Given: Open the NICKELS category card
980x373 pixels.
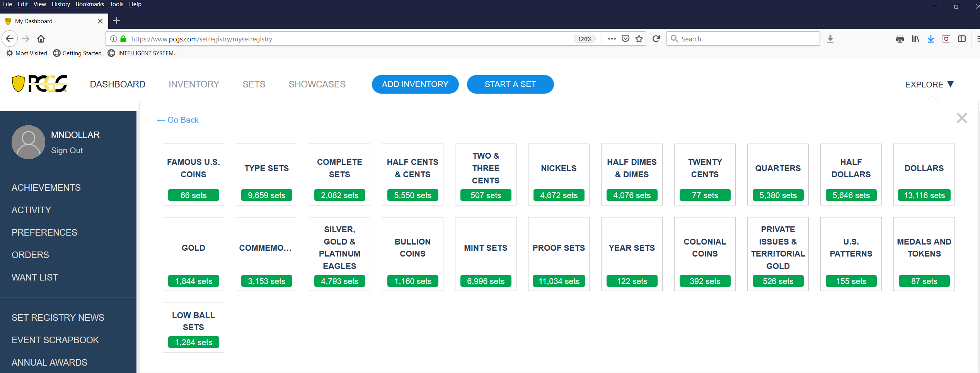Looking at the screenshot, I should click(559, 175).
